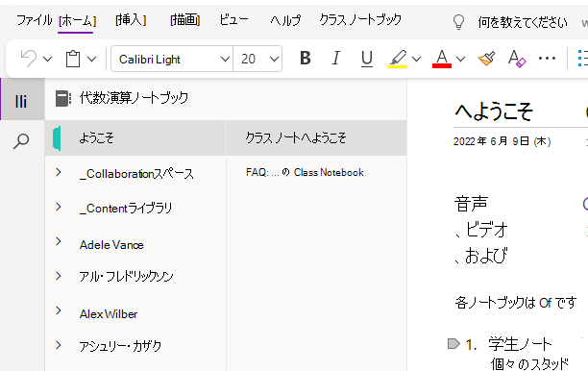The width and height of the screenshot is (588, 371).
Task: Select the _Collaborationスペース row label
Action: point(136,174)
